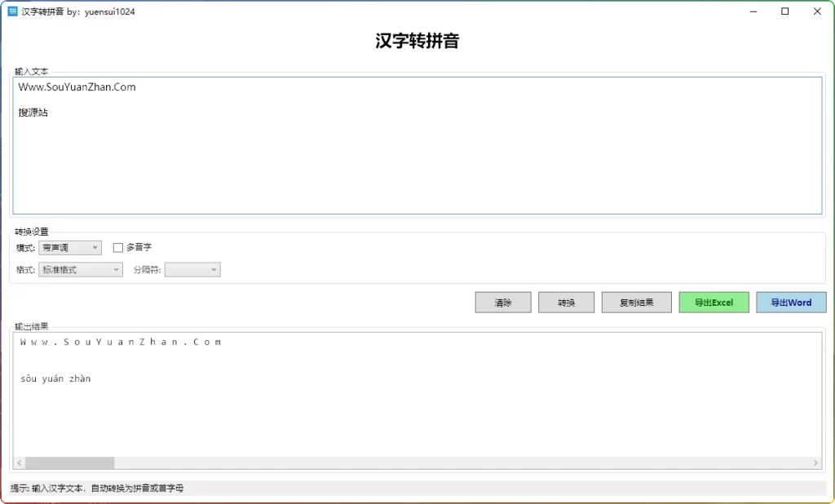
Task: Click the 转换 convert button
Action: click(566, 302)
